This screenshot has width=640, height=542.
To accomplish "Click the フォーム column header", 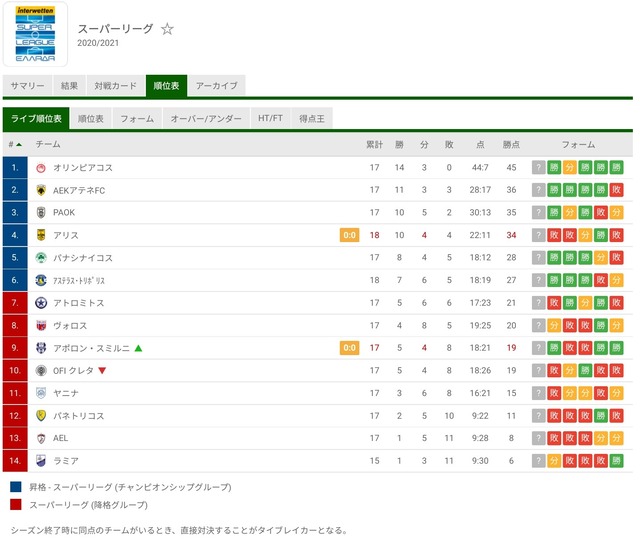I will [x=578, y=144].
